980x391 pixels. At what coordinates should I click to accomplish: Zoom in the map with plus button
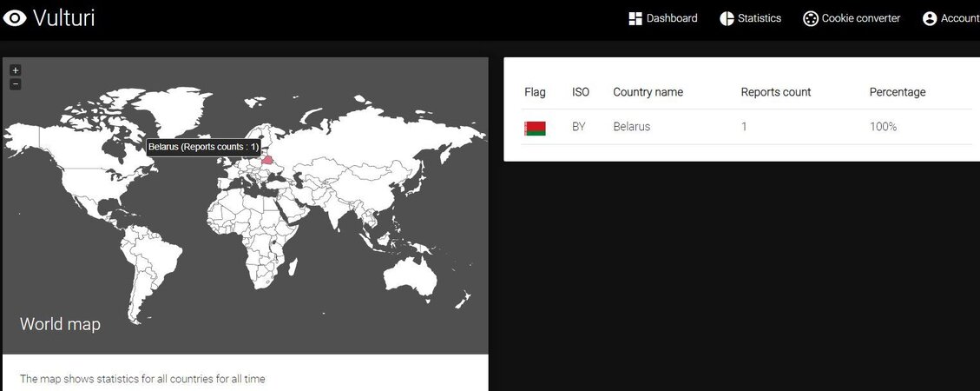pyautogui.click(x=16, y=70)
